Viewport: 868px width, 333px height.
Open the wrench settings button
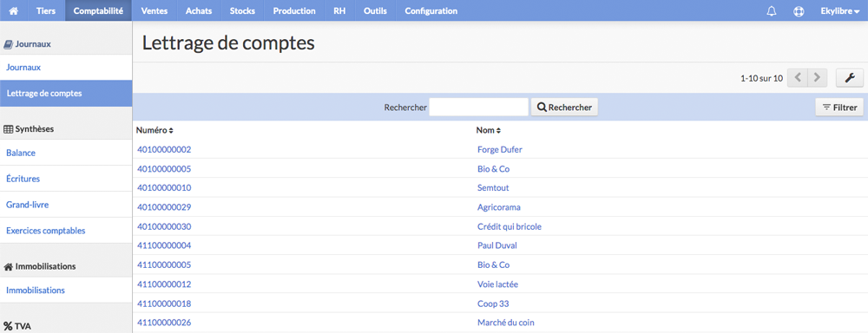click(x=849, y=78)
